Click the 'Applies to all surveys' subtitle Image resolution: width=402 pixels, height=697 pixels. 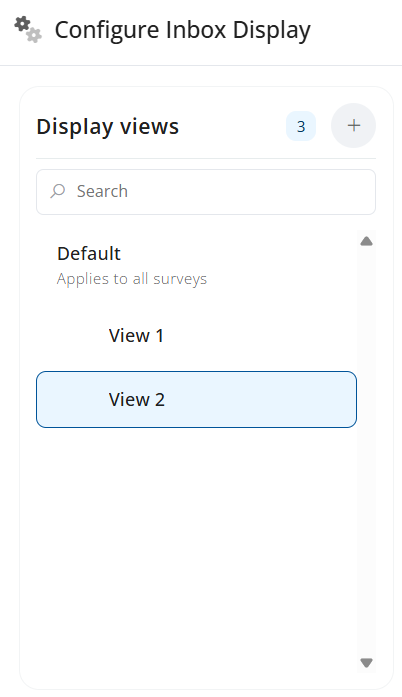132,279
